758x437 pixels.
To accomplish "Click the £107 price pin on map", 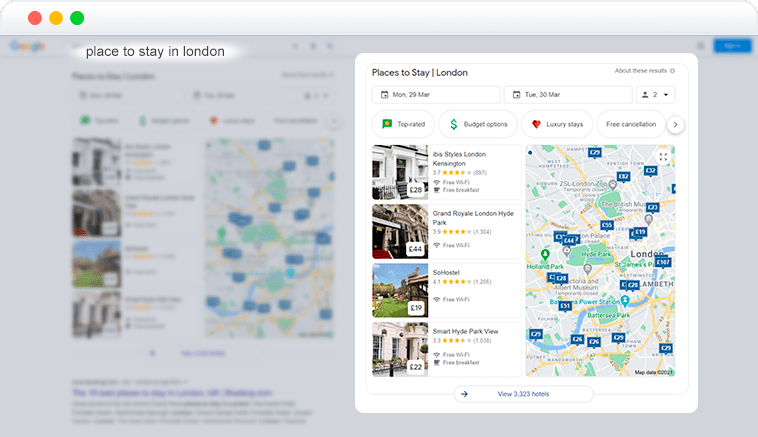I will click(x=663, y=262).
